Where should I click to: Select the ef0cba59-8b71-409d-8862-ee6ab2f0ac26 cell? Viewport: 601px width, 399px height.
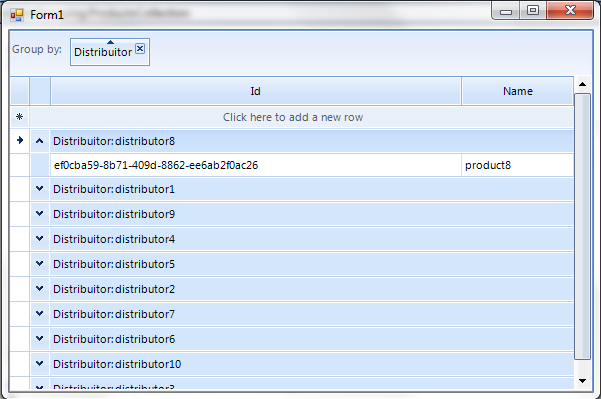[x=256, y=165]
